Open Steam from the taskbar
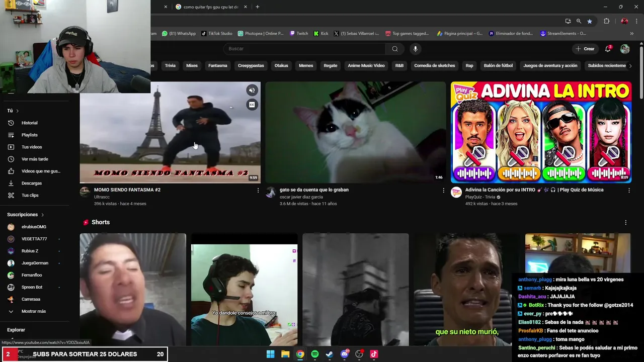The height and width of the screenshot is (362, 644). click(330, 354)
